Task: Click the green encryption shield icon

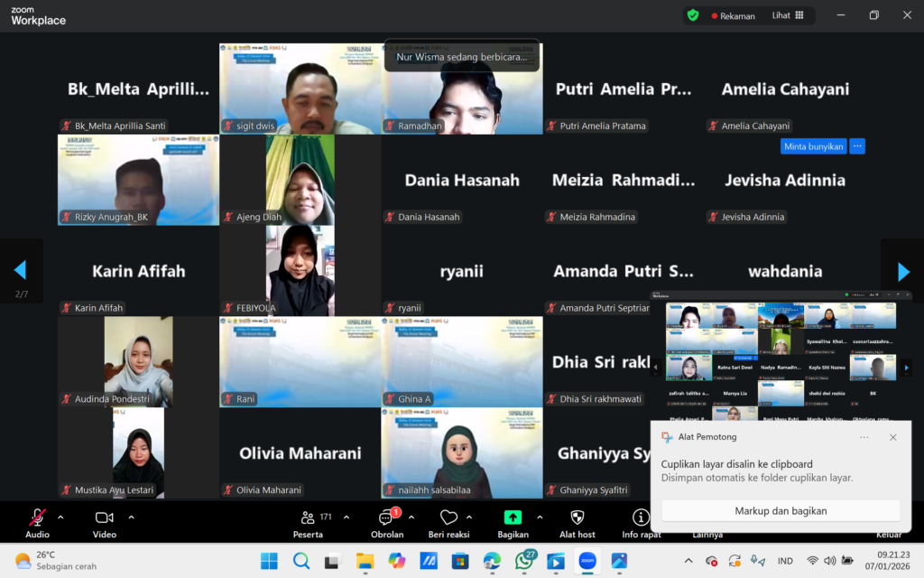Action: coord(693,15)
